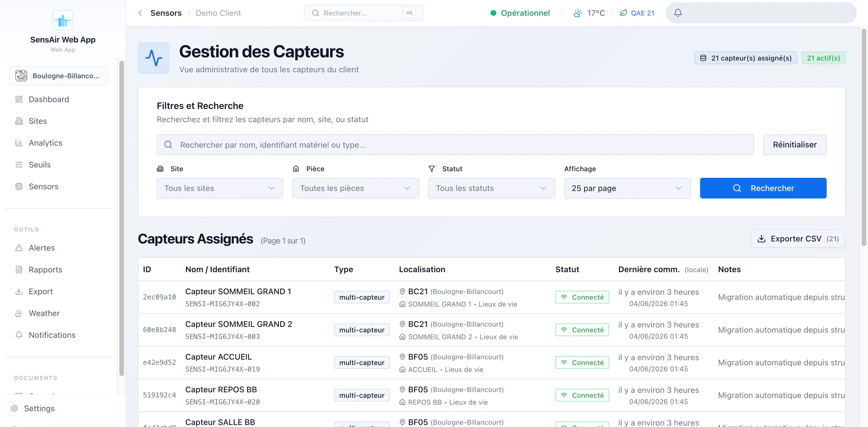Open the Tous les statuts dropdown

coord(491,188)
